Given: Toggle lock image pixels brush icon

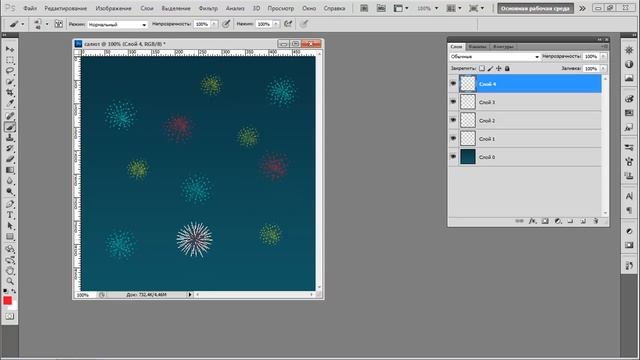Looking at the screenshot, I should (x=491, y=69).
